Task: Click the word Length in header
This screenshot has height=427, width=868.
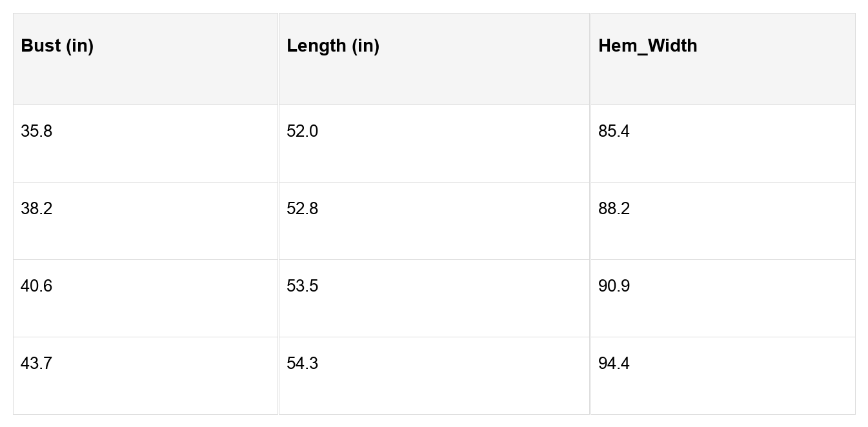Action: point(316,46)
